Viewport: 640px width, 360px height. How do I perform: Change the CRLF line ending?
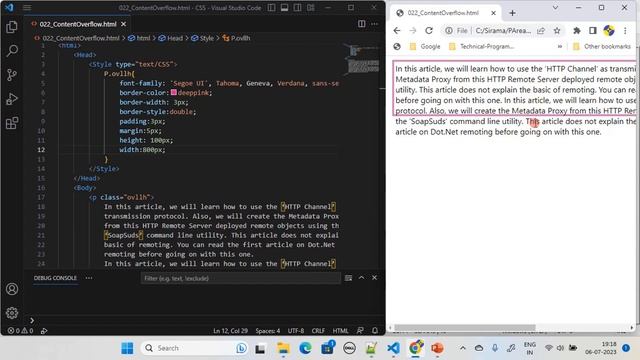[318, 331]
